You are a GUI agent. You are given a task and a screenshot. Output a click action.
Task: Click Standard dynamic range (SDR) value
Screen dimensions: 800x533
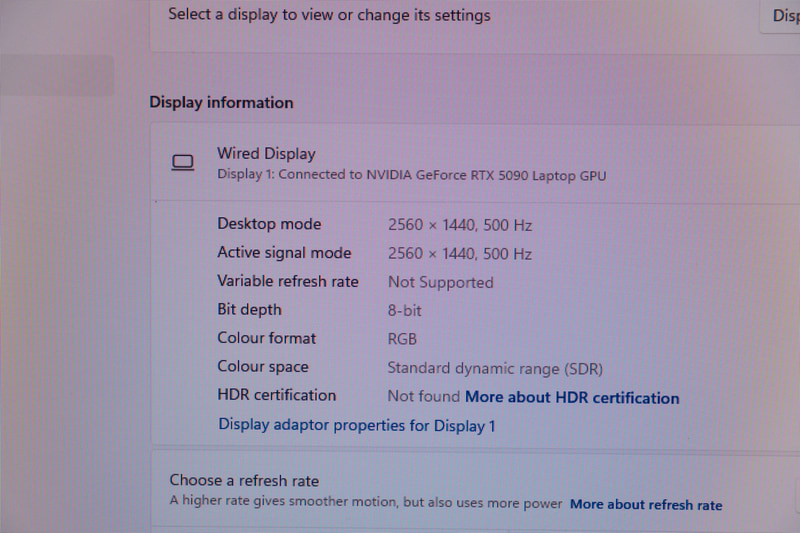point(495,368)
